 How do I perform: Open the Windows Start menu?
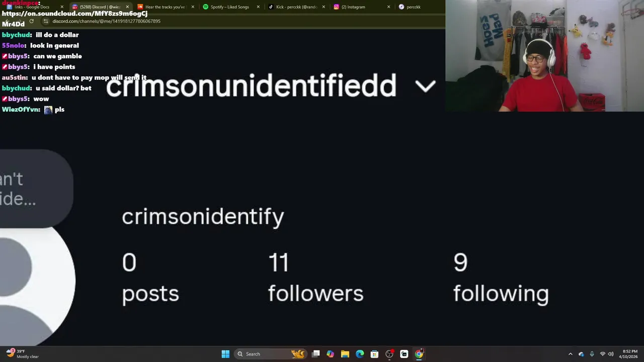[225, 354]
